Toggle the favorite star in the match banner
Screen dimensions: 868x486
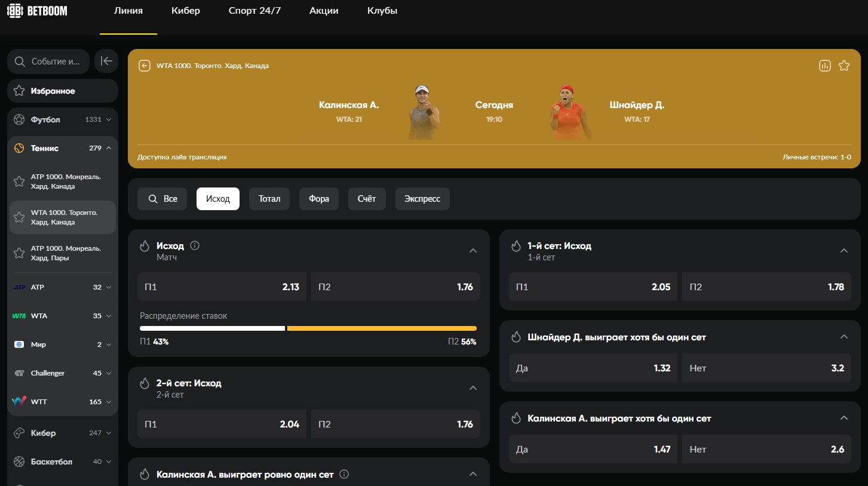pos(844,66)
